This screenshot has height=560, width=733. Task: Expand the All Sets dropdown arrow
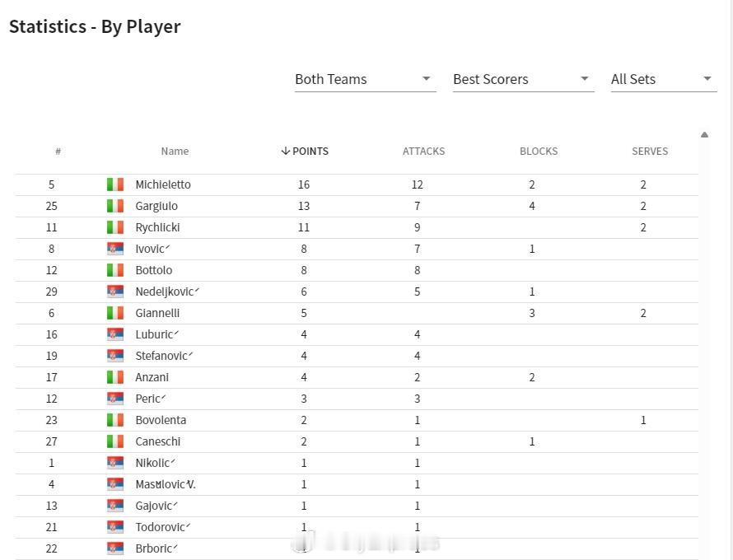707,78
